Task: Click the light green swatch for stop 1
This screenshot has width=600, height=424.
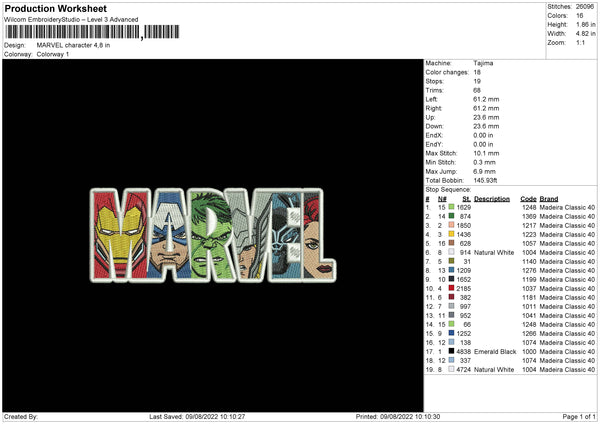Action: point(452,207)
